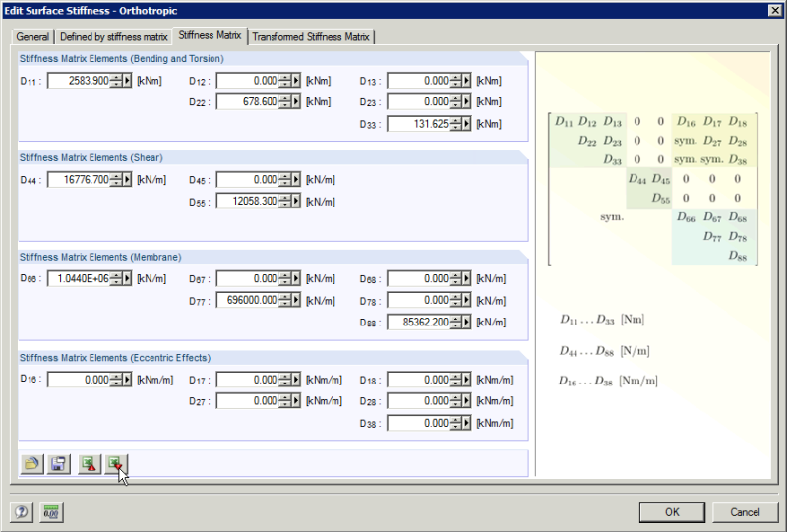
Task: Click the D11 spinner arrows
Action: [116, 81]
